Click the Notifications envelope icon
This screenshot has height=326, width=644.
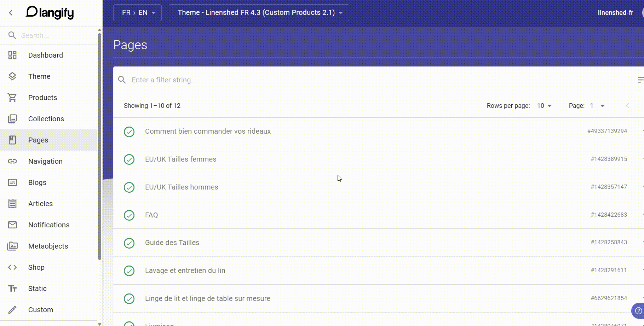[x=12, y=225]
